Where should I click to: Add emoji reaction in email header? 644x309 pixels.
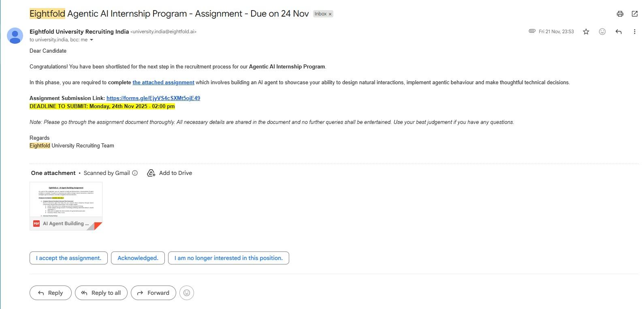coord(602,32)
